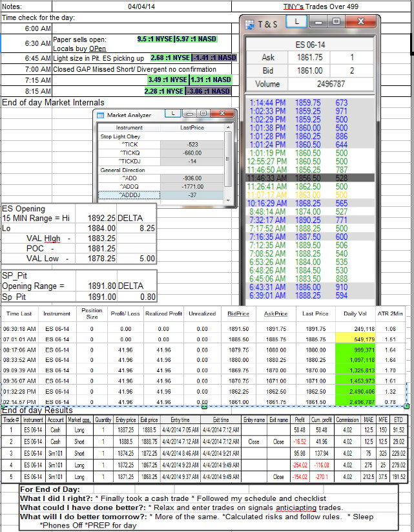Click the green Daily Vol cell 2,490,406
Image resolution: width=414 pixels, height=532 pixels.
pyautogui.click(x=355, y=391)
